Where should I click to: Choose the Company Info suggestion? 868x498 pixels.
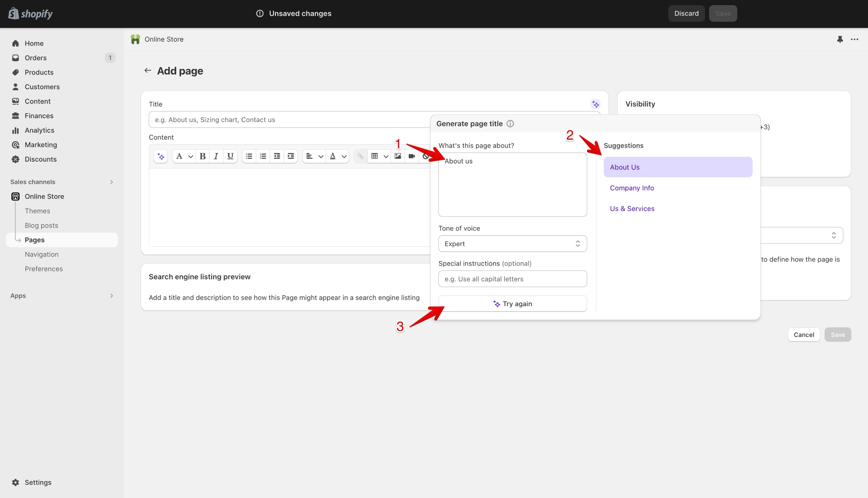coord(632,188)
